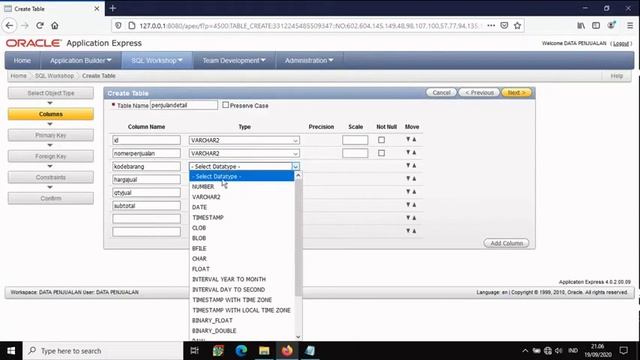This screenshot has width=640, height=360.
Task: Select the Create Table browser tab
Action: [x=52, y=9]
